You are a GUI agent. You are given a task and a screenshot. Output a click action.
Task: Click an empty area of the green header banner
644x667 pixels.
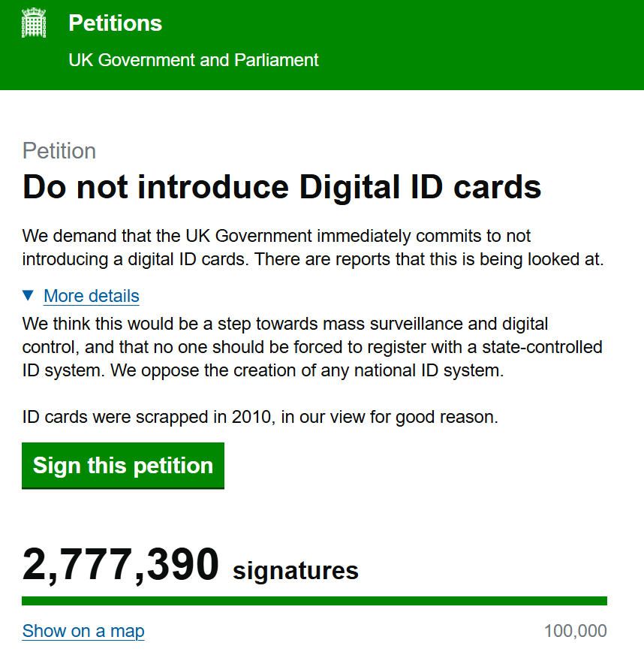click(x=480, y=45)
